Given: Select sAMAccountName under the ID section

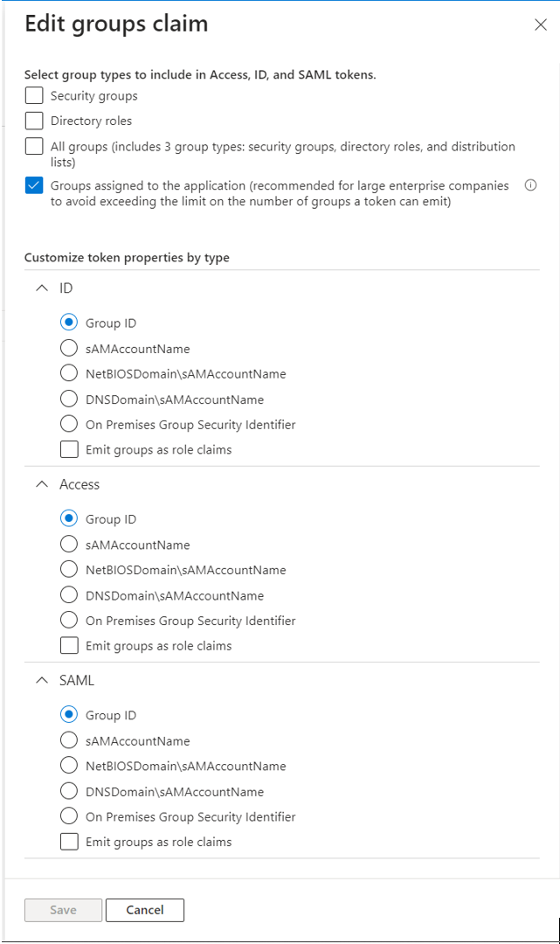Looking at the screenshot, I should point(69,349).
